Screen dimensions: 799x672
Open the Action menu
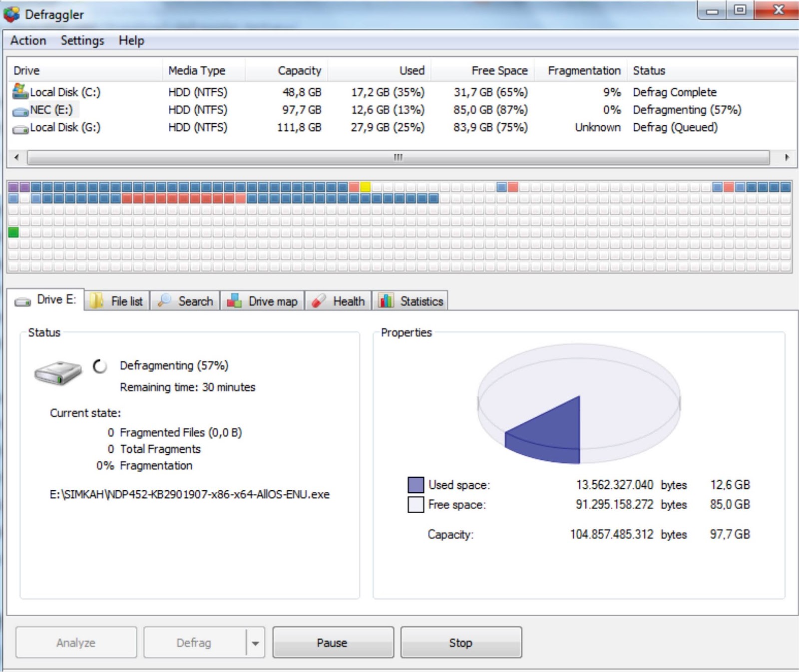click(x=28, y=40)
